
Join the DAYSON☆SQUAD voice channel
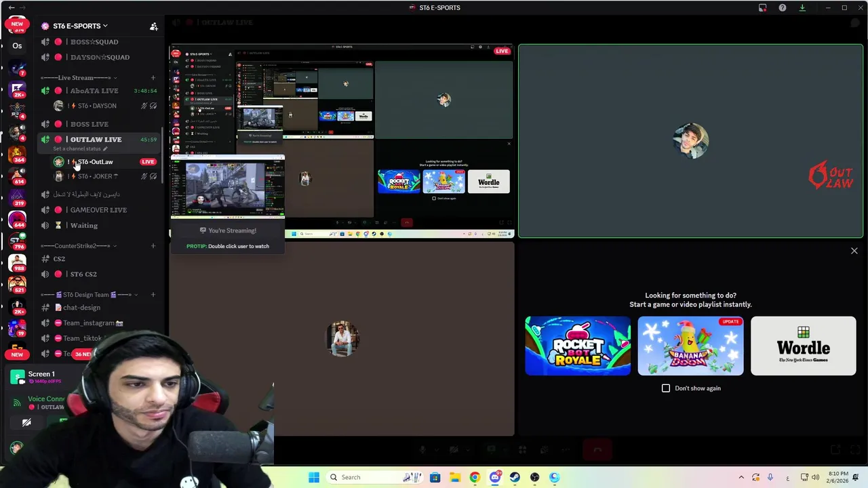pyautogui.click(x=99, y=57)
